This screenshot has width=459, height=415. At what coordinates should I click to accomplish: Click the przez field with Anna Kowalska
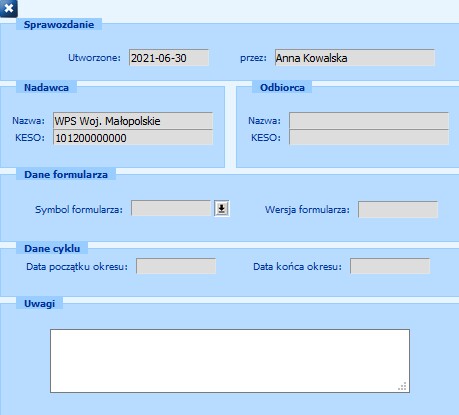pos(355,58)
